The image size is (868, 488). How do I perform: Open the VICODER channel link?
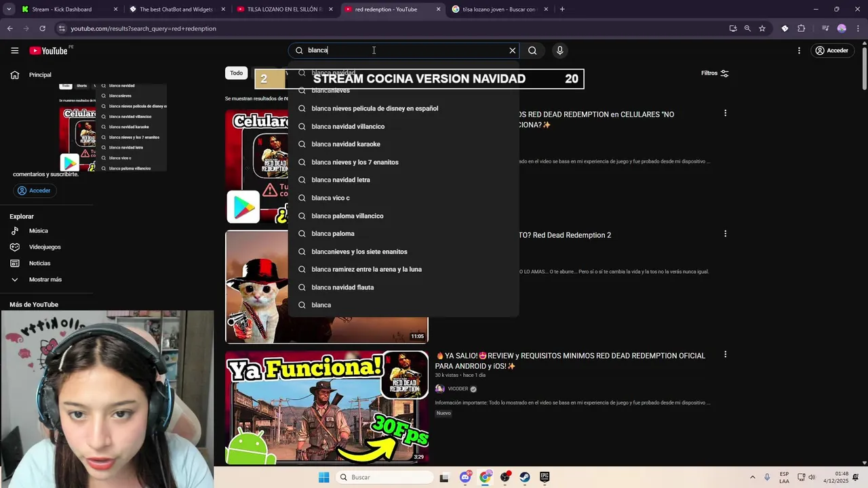(x=458, y=389)
